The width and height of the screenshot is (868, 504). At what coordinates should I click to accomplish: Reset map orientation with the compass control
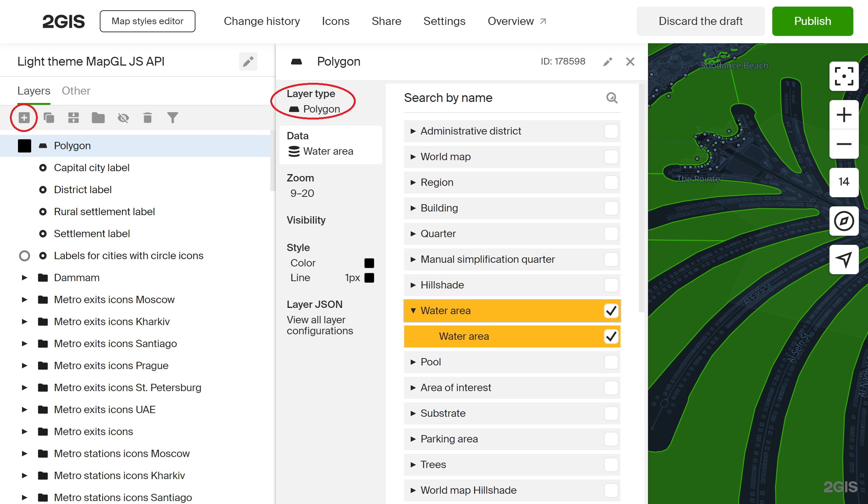(x=844, y=221)
